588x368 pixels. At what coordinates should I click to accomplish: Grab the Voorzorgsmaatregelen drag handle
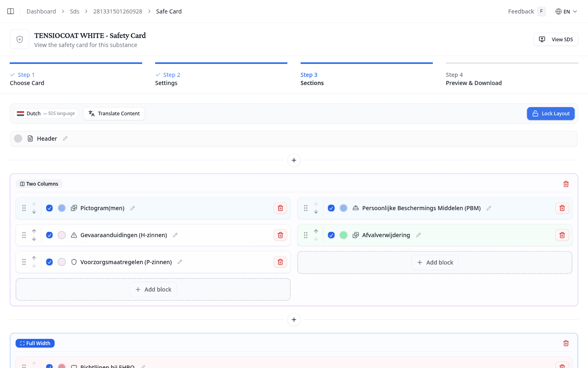[x=24, y=262]
